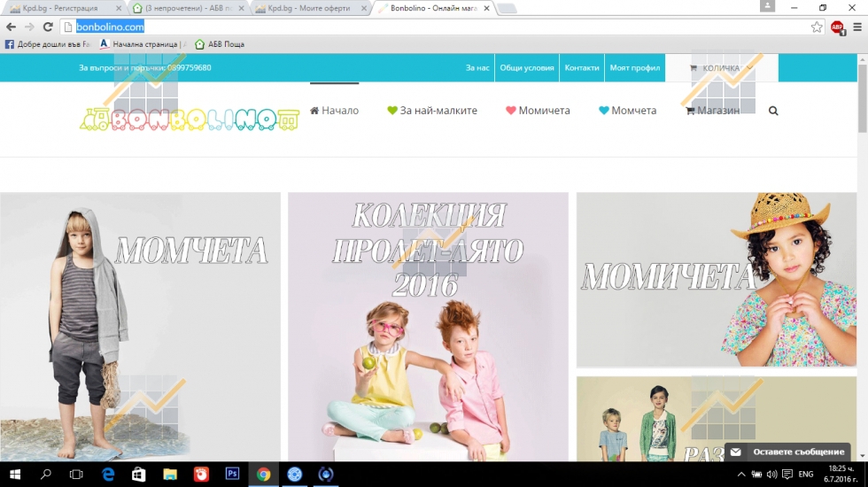The width and height of the screenshot is (868, 487).
Task: Expand the Количка cart dropdown
Action: tap(722, 67)
